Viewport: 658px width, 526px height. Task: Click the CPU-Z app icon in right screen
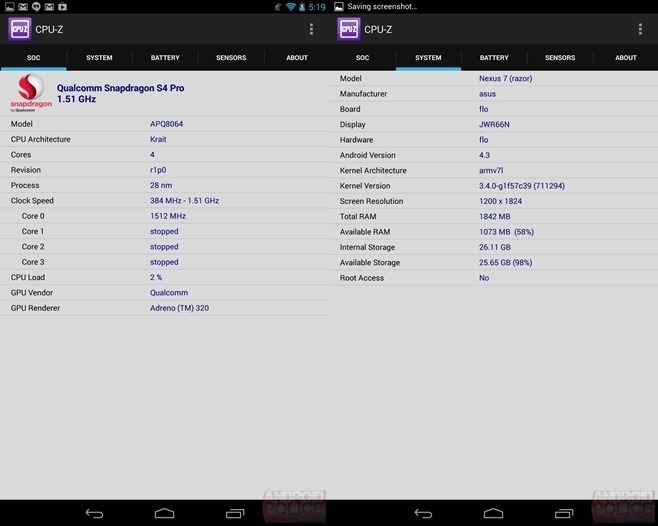[349, 29]
